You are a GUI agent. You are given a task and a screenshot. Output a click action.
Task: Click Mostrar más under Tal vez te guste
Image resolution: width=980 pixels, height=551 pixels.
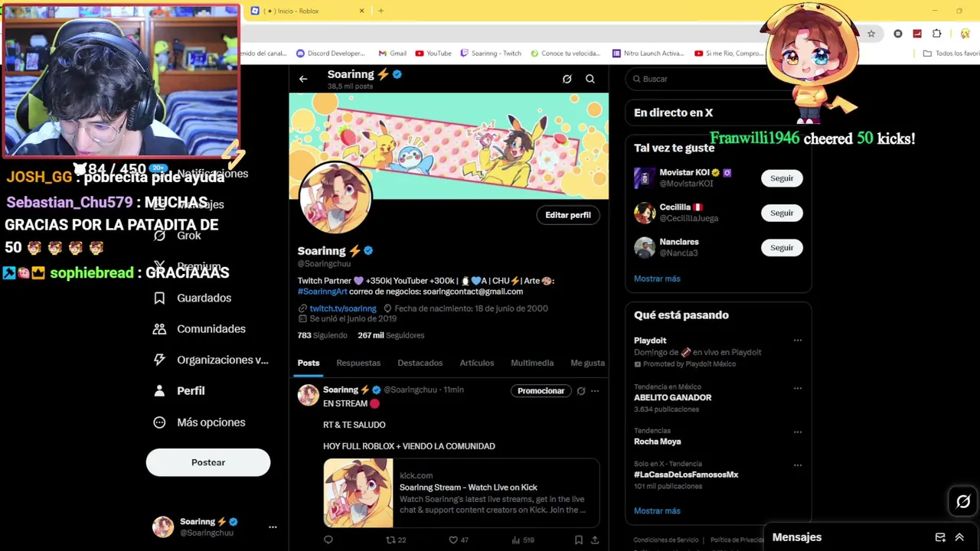657,279
